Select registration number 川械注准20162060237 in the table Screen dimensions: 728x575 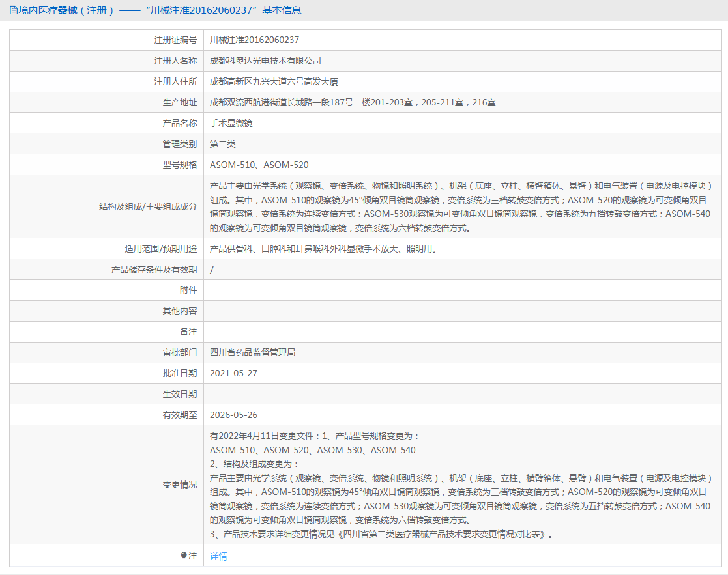[254, 40]
